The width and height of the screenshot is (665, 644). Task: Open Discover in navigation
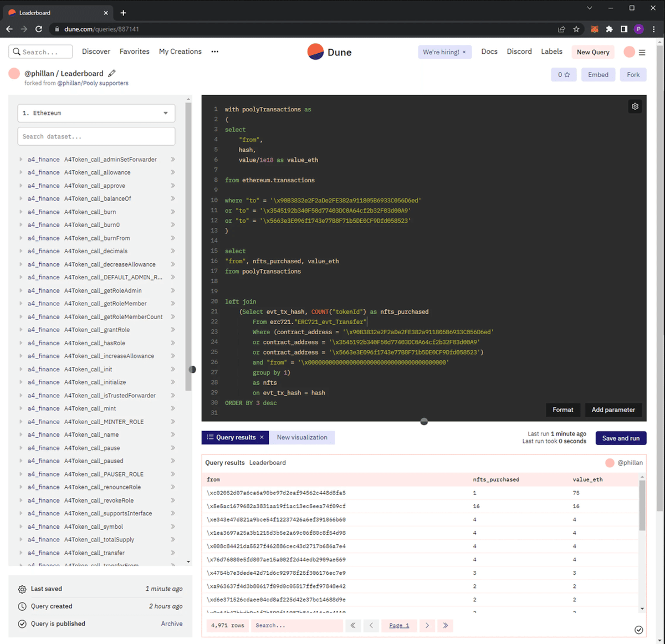coord(96,52)
